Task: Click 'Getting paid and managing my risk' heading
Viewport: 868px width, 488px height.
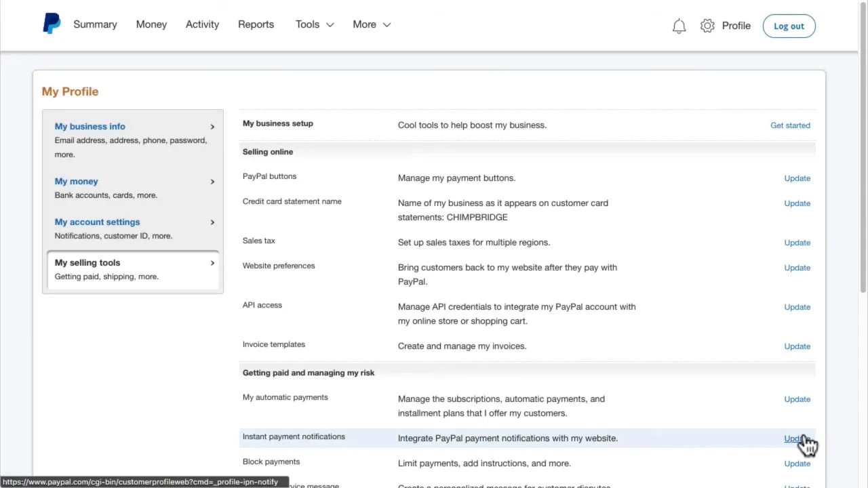Action: 309,373
